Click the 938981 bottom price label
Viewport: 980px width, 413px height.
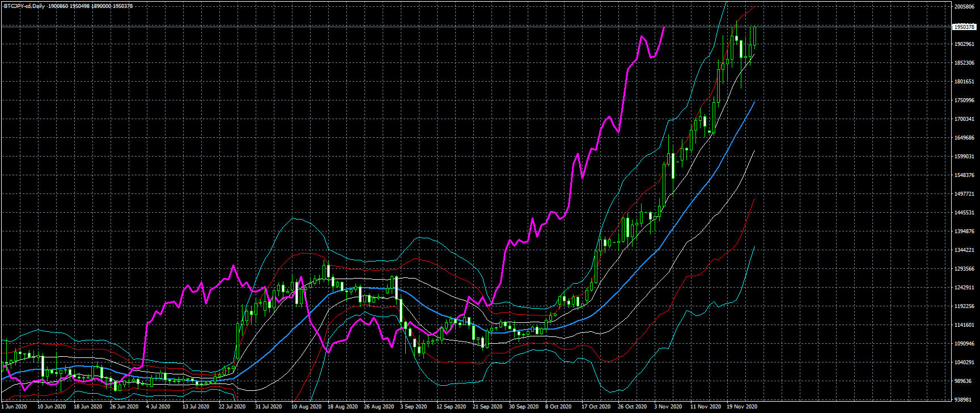coord(964,399)
